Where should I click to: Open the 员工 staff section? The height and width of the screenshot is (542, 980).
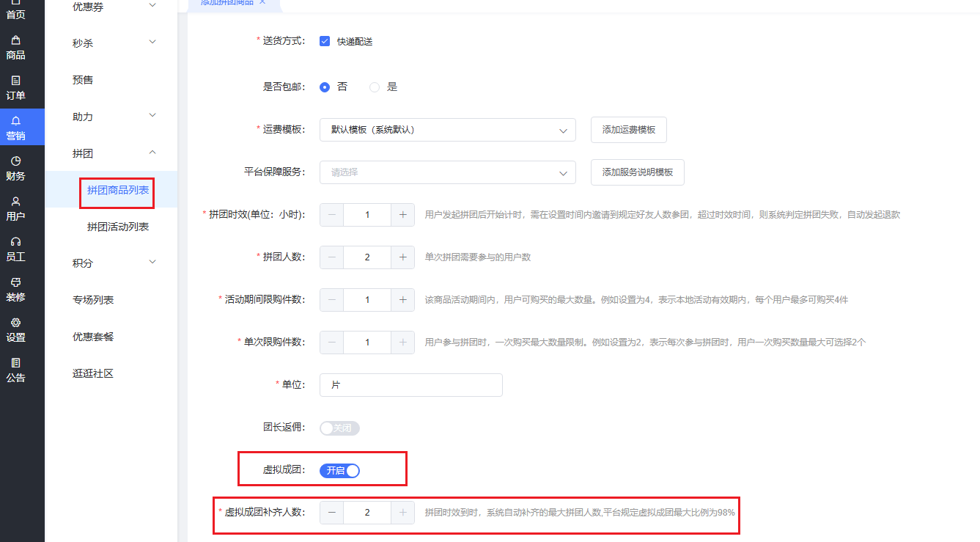(x=15, y=249)
